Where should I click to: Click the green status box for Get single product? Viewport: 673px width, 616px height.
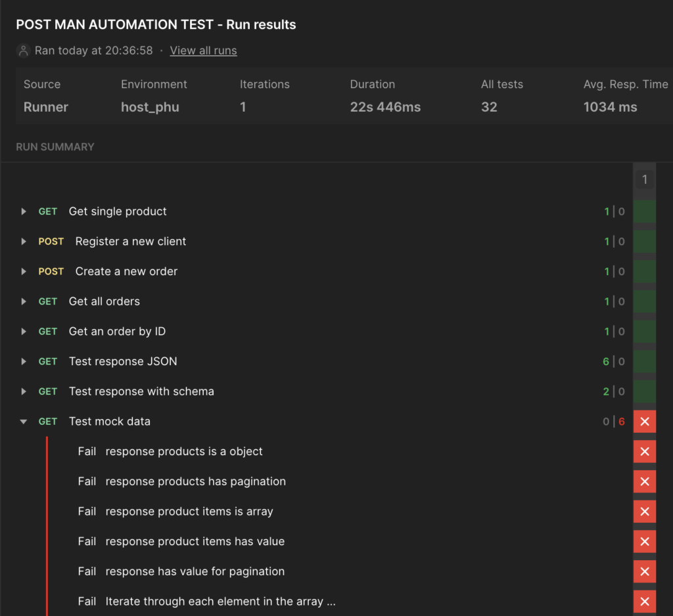(x=644, y=211)
